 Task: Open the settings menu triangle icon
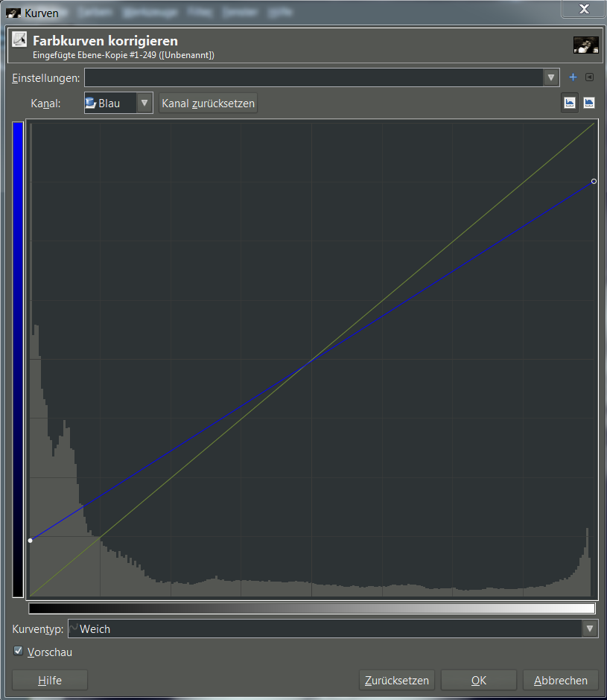pyautogui.click(x=590, y=77)
